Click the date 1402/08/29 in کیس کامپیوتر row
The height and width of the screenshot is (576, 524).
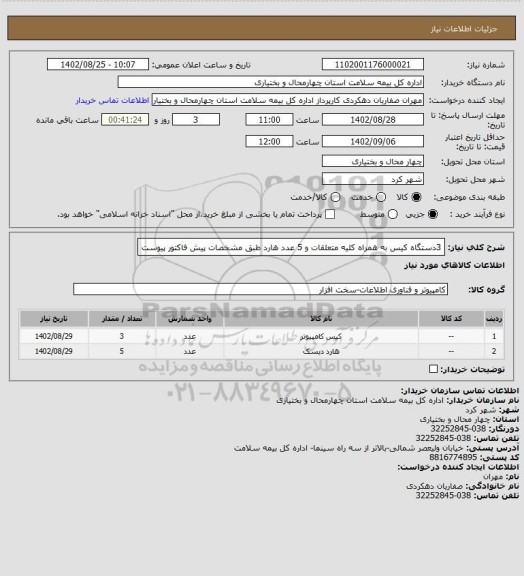54,336
